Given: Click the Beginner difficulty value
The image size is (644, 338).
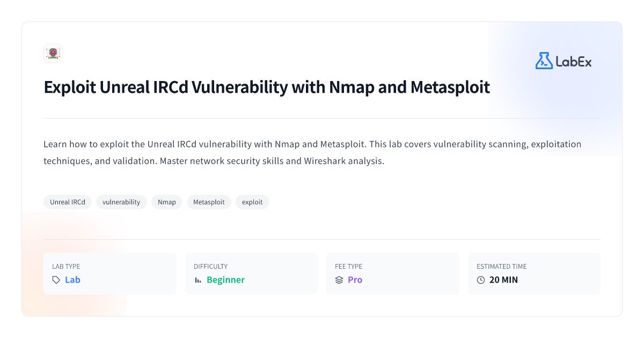Looking at the screenshot, I should [x=225, y=280].
